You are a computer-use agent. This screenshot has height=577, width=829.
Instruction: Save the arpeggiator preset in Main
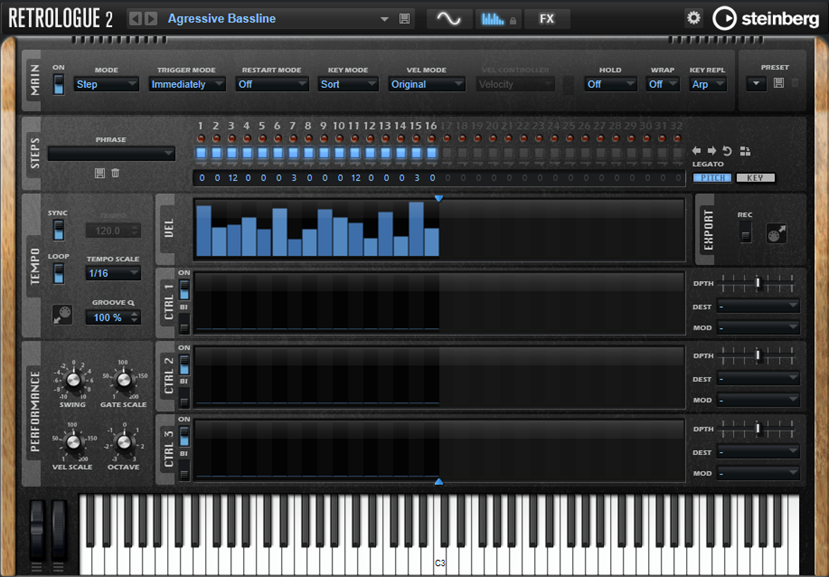(779, 83)
